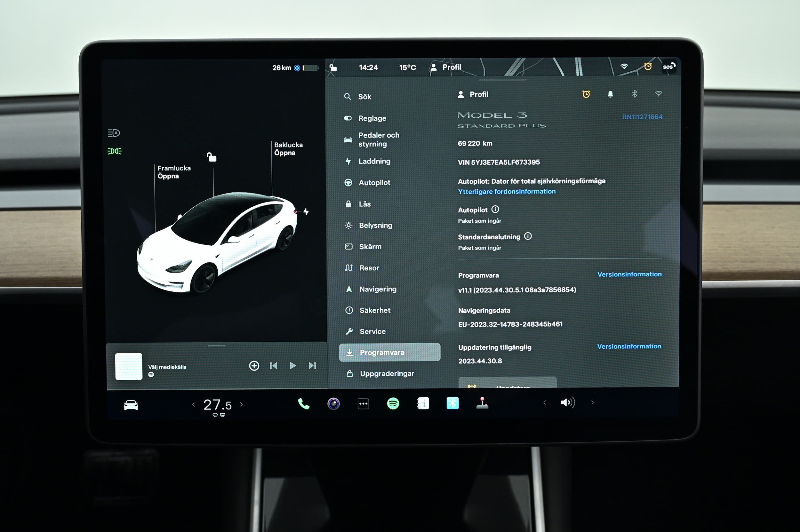This screenshot has width=800, height=532.
Task: Tap the white car image
Action: point(217,242)
